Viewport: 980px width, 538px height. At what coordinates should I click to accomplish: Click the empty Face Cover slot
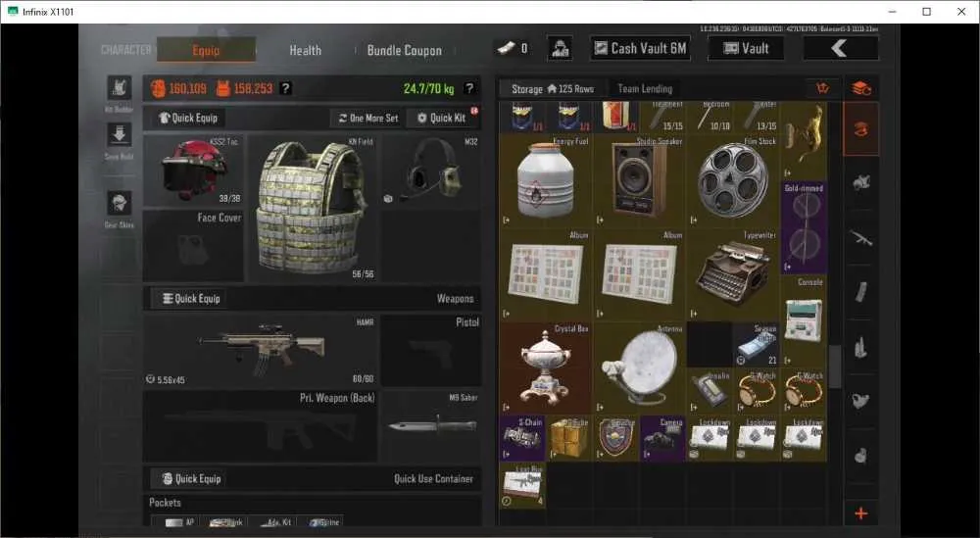point(194,246)
